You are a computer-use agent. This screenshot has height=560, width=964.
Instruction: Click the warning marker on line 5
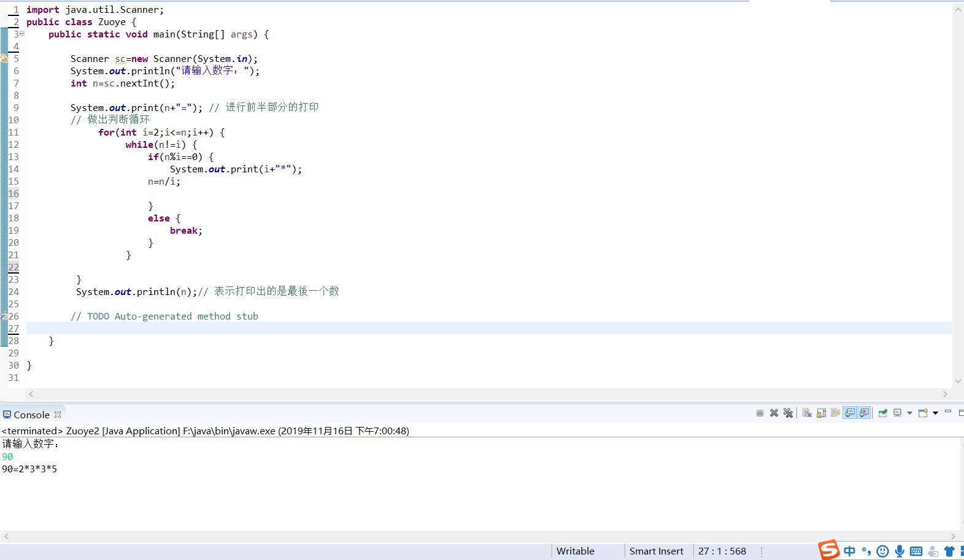[x=4, y=58]
